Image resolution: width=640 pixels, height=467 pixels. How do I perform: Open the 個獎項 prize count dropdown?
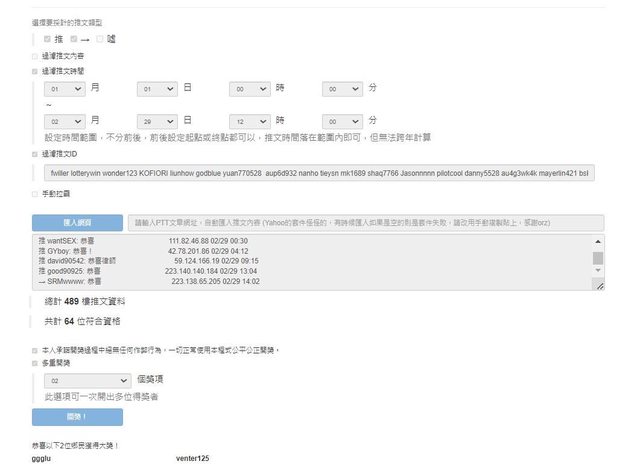pos(88,381)
